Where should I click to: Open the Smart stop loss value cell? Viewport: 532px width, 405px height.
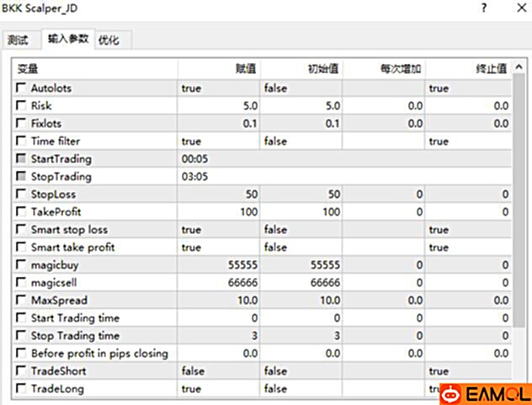coord(218,230)
